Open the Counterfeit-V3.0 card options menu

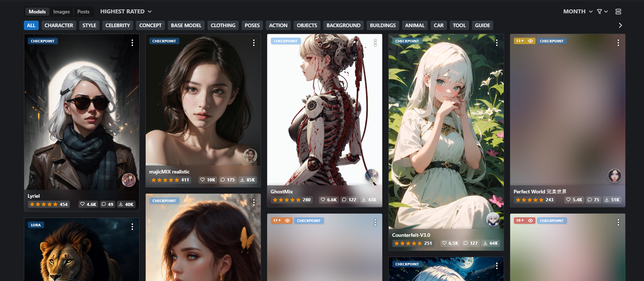coord(497,43)
